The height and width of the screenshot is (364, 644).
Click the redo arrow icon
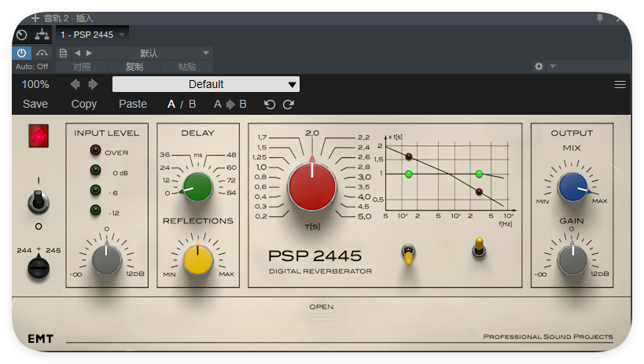289,105
